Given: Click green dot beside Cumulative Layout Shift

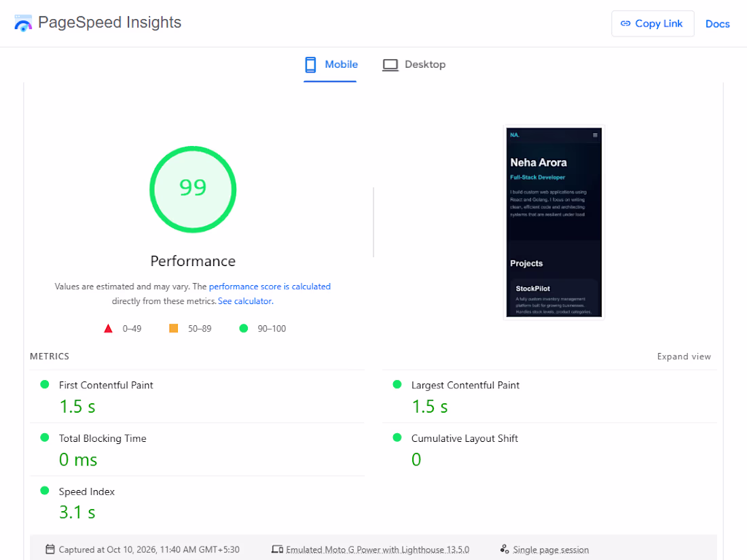Looking at the screenshot, I should pos(397,438).
